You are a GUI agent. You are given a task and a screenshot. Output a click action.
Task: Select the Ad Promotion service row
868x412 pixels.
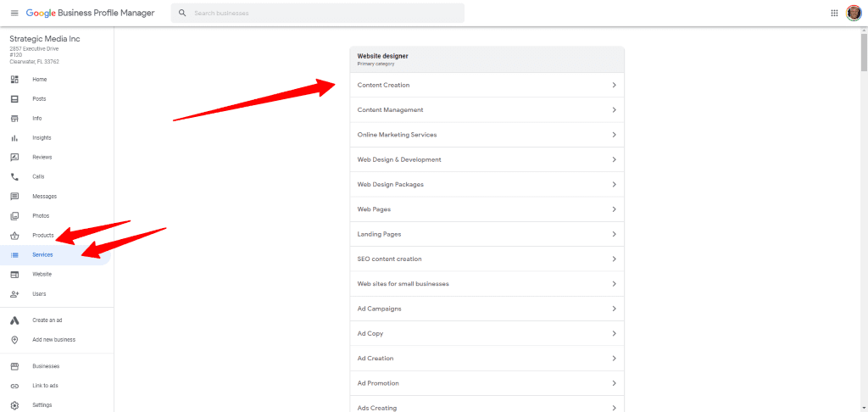pyautogui.click(x=487, y=383)
